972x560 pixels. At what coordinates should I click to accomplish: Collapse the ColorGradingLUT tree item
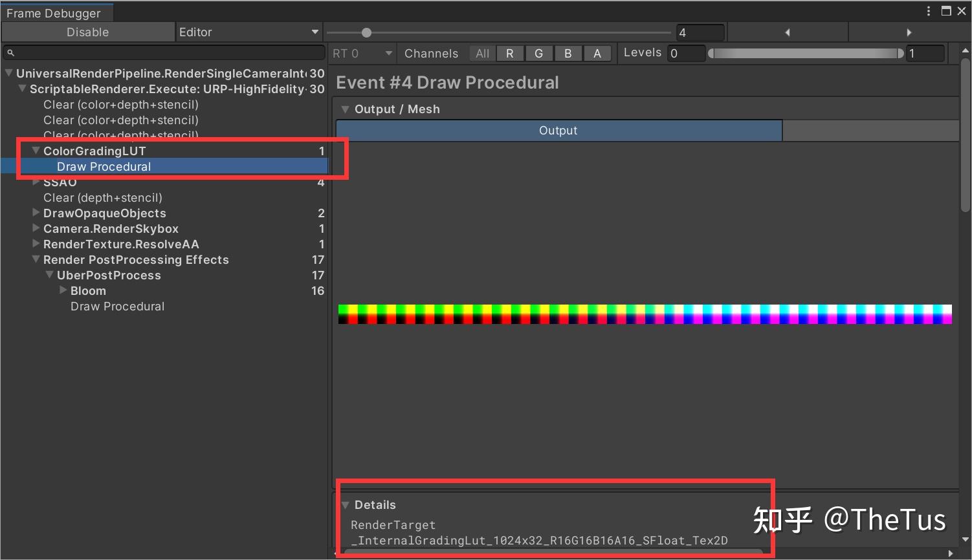[36, 150]
